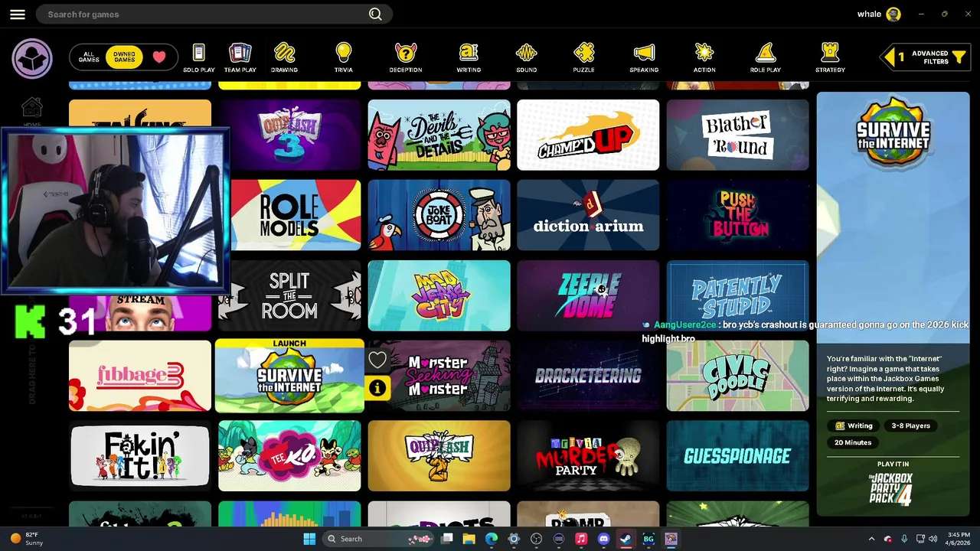Select the Trivia Murder Party tile

click(588, 456)
